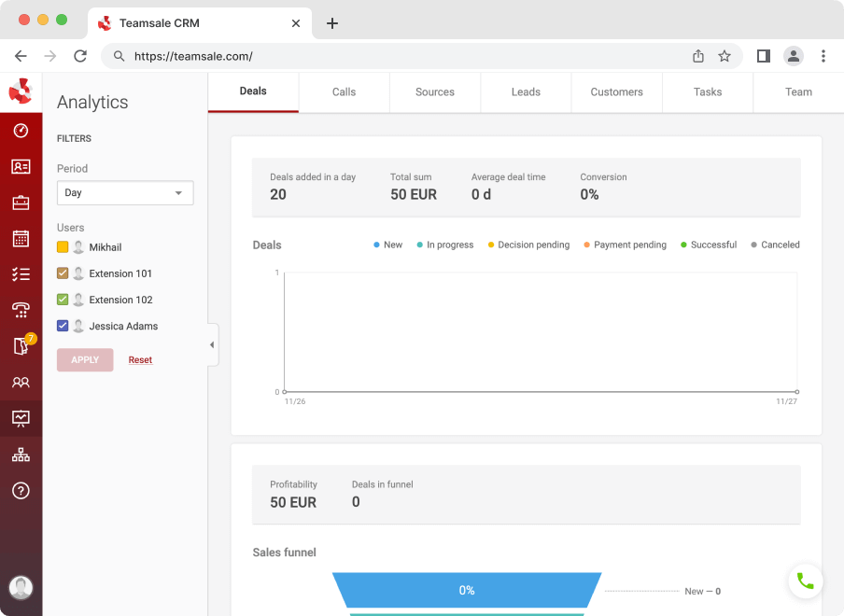844x616 pixels.
Task: Click the 11/27 chart data point
Action: pyautogui.click(x=797, y=392)
